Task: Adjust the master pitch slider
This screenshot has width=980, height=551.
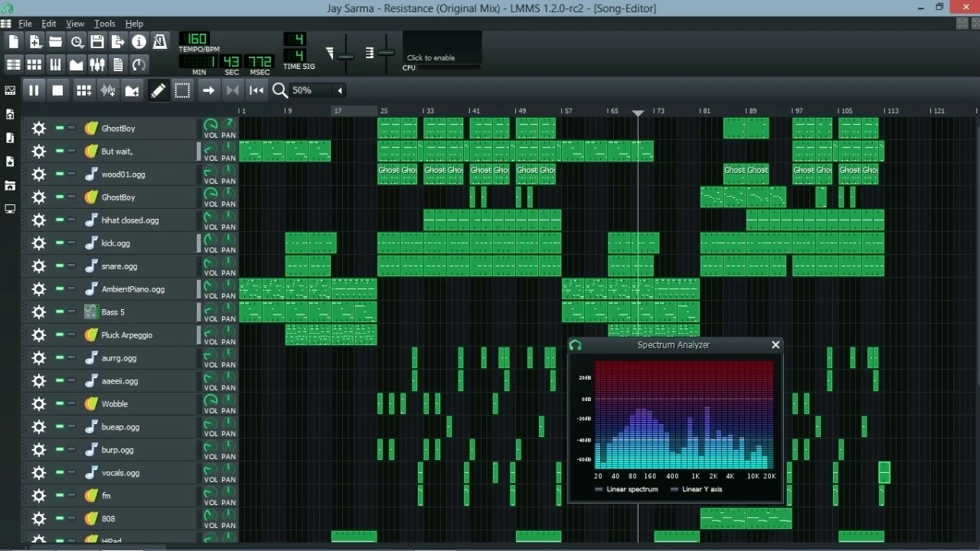Action: coord(387,53)
